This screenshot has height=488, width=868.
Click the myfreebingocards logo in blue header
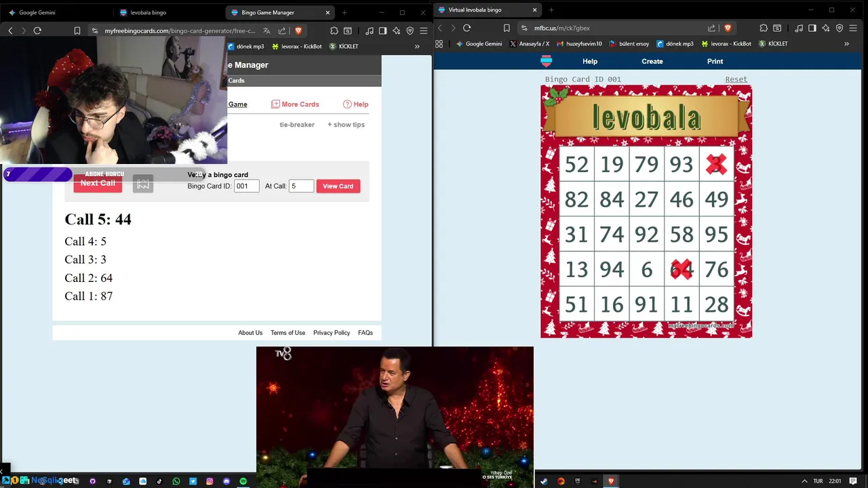coord(546,61)
